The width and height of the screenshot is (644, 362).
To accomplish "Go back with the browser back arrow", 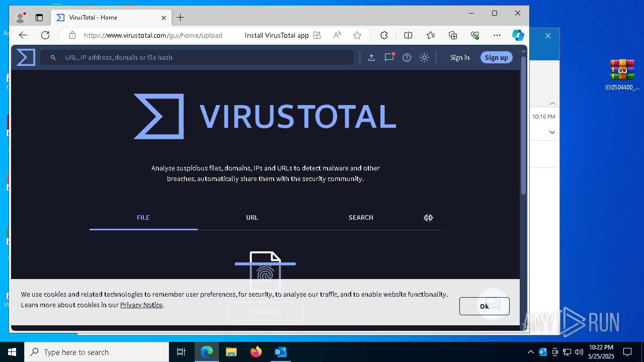I will pos(23,35).
